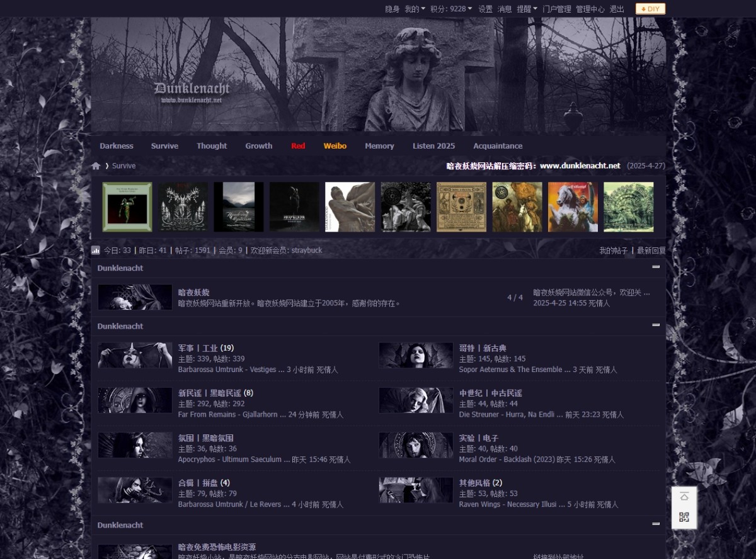Click the first green-framed album thumbnail
Screen dimensions: 756x559
pyautogui.click(x=127, y=207)
